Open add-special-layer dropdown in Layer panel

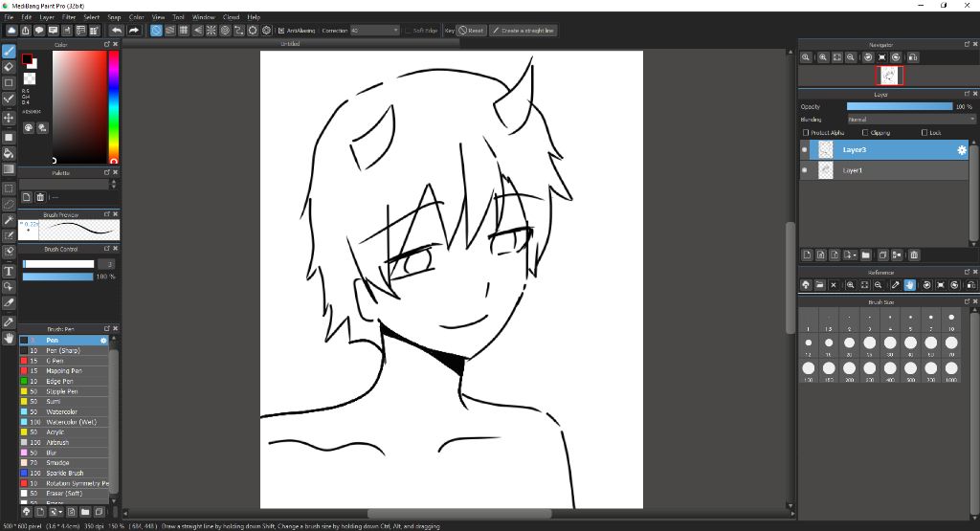point(850,254)
